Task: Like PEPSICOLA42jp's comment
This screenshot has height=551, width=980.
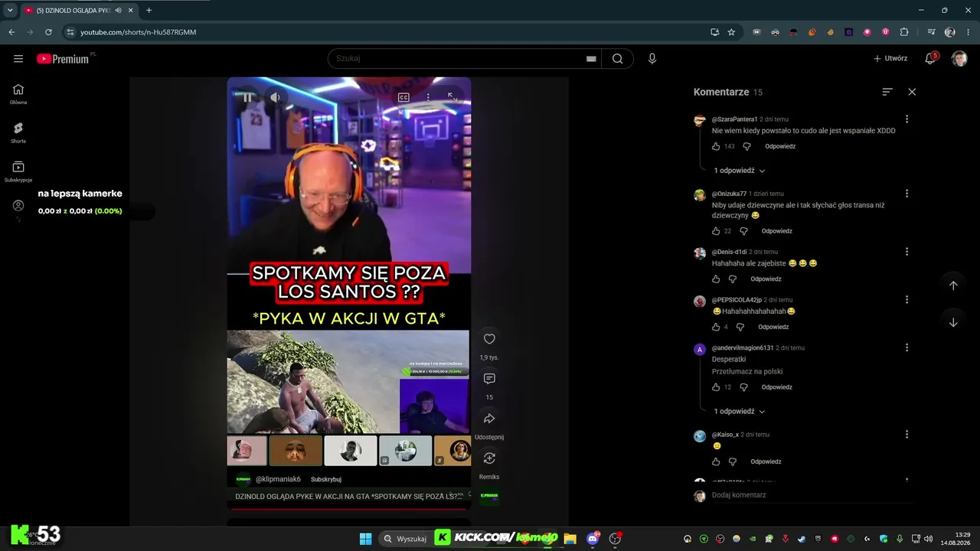Action: [716, 327]
